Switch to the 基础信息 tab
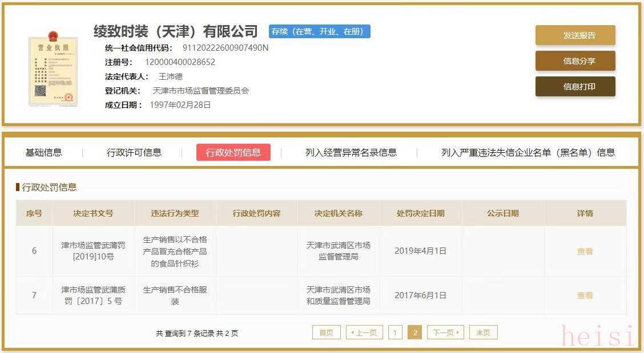 [x=43, y=152]
